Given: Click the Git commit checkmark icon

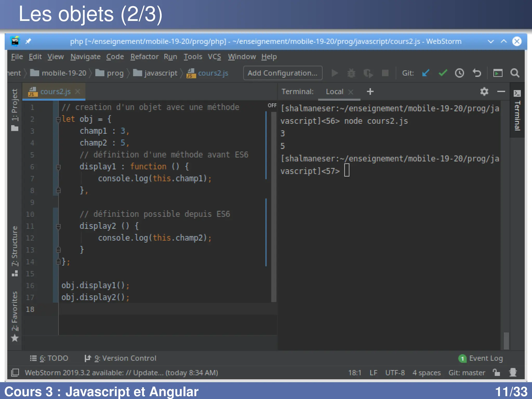Looking at the screenshot, I should click(443, 73).
